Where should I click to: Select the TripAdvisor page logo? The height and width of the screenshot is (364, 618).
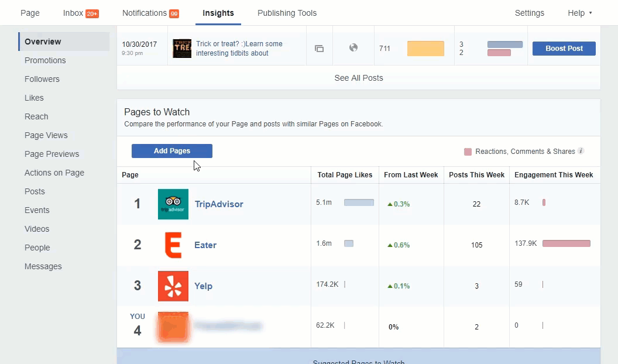pos(173,204)
